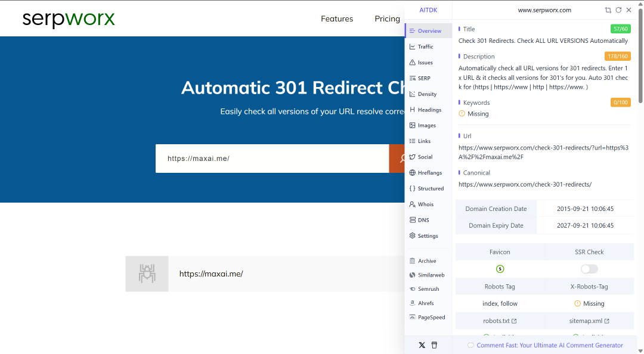
Task: Click the Structured data braces icon
Action: point(413,188)
